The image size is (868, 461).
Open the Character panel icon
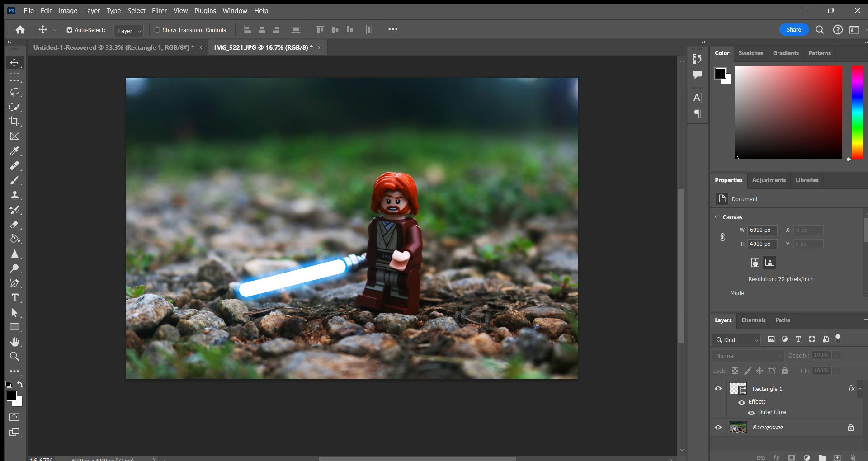point(698,98)
